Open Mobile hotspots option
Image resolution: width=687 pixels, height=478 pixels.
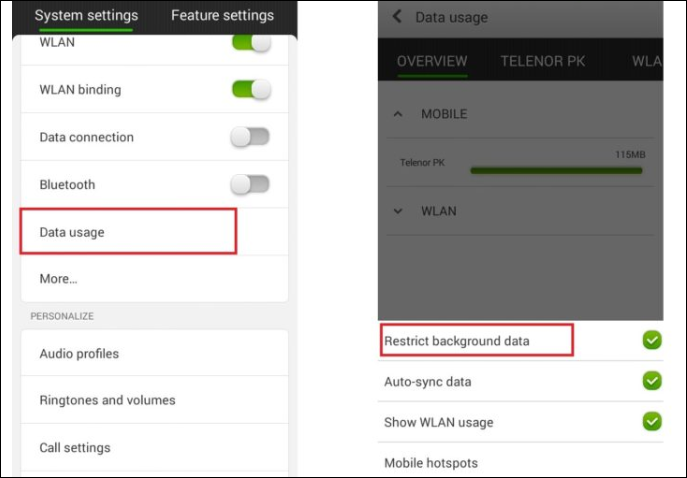point(521,463)
